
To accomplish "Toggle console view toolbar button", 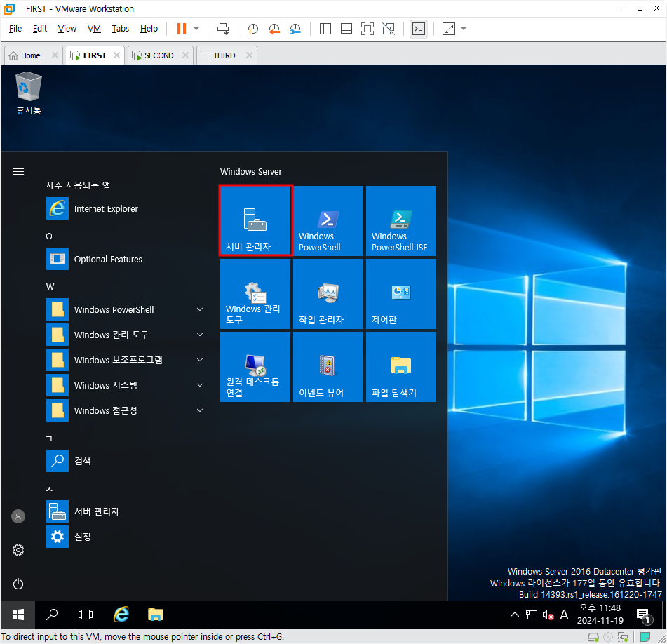I will point(419,29).
